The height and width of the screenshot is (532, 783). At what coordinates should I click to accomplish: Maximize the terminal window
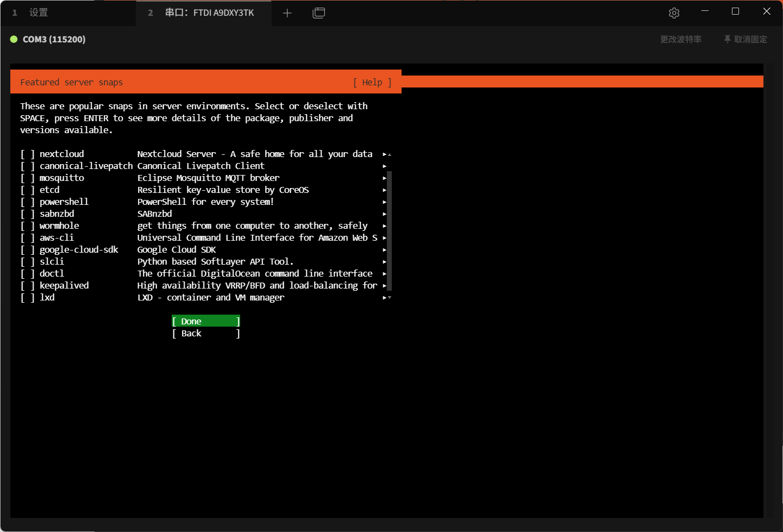click(x=735, y=11)
